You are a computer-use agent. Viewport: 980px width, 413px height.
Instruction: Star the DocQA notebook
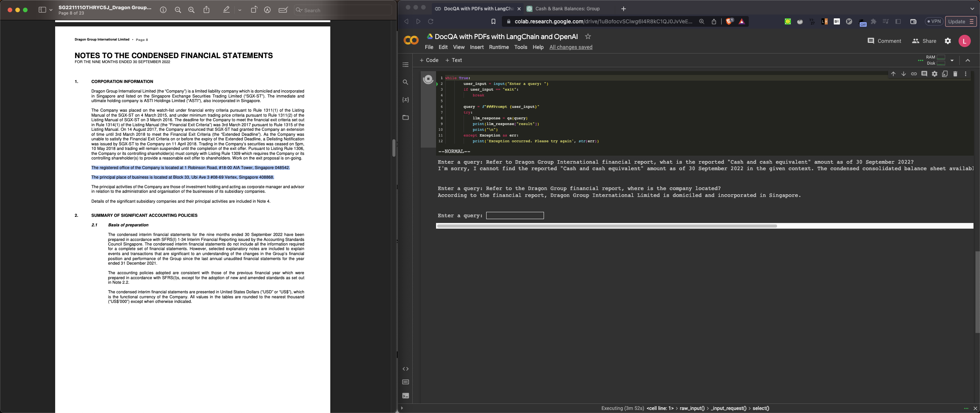pos(588,36)
